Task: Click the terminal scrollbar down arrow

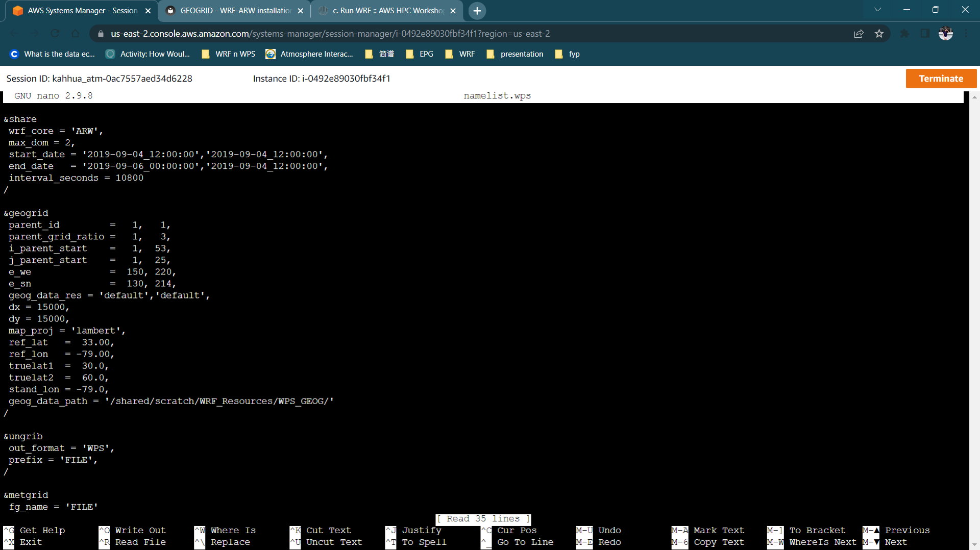Action: pyautogui.click(x=974, y=545)
